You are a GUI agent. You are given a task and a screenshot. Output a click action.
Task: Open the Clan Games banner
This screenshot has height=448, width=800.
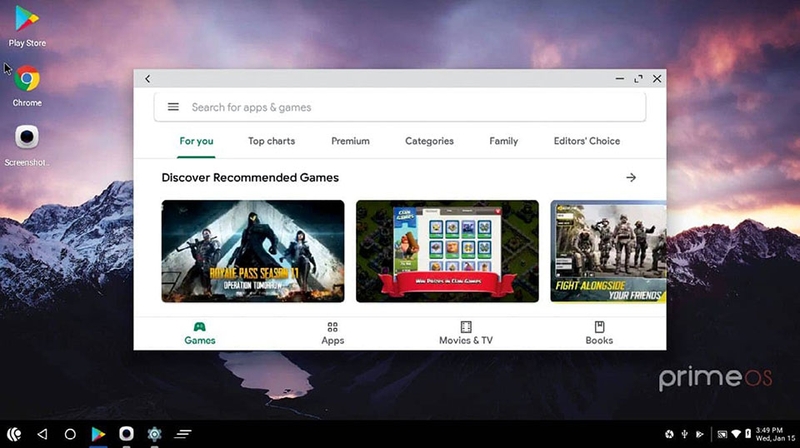(x=447, y=251)
